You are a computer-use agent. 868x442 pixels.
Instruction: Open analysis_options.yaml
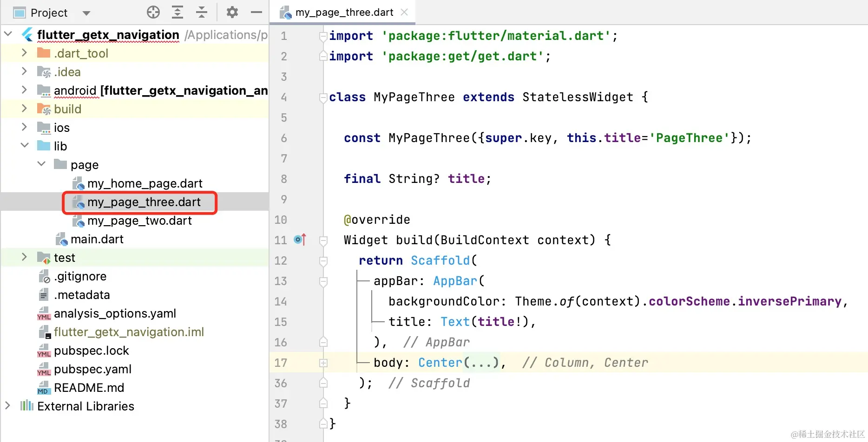click(x=115, y=313)
